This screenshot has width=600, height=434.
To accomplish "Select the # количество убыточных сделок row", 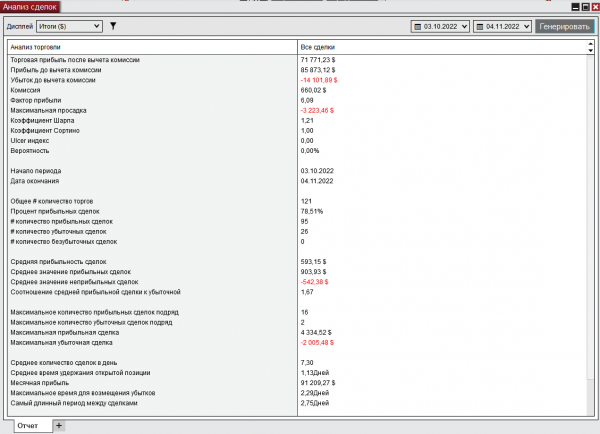I will [x=58, y=232].
